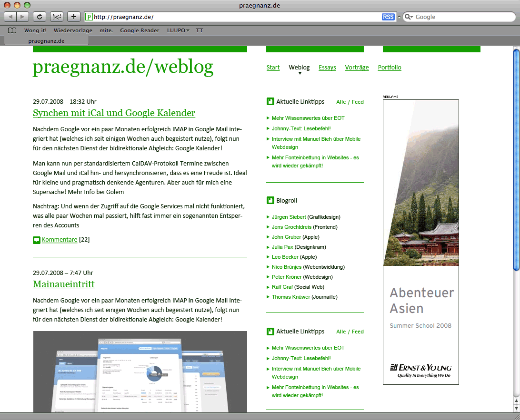This screenshot has width=520, height=420.
Task: Go to the Portfolio navigation item
Action: pyautogui.click(x=389, y=67)
